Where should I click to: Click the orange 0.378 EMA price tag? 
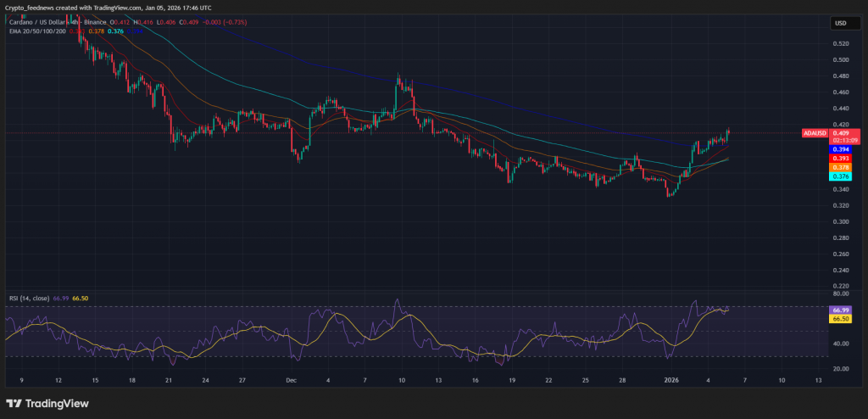[840, 167]
